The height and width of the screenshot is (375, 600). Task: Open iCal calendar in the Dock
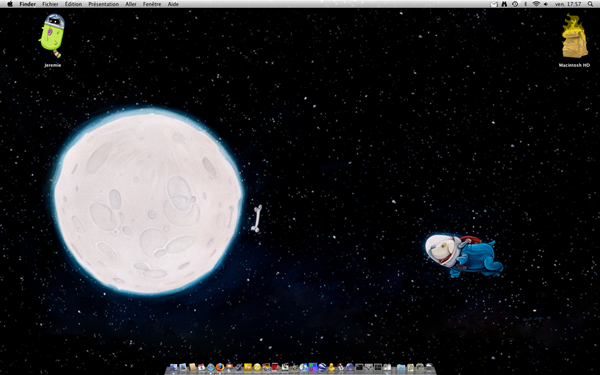coord(201,367)
